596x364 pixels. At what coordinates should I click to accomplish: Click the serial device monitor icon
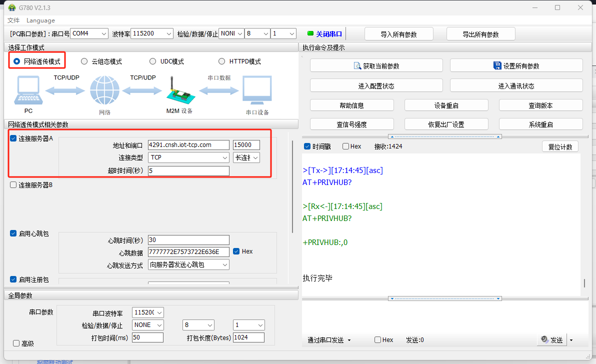pos(257,91)
